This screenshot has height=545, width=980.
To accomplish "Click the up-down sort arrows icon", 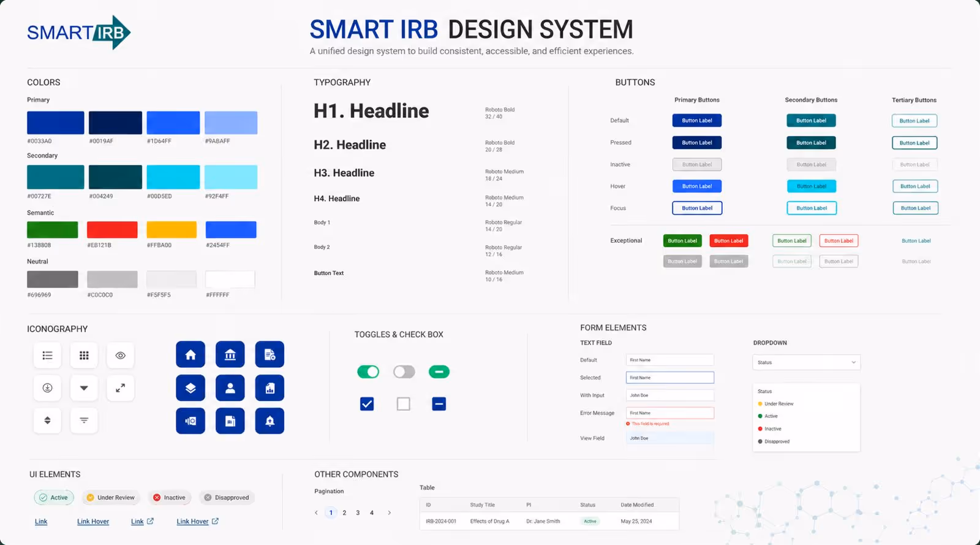I will tap(47, 421).
